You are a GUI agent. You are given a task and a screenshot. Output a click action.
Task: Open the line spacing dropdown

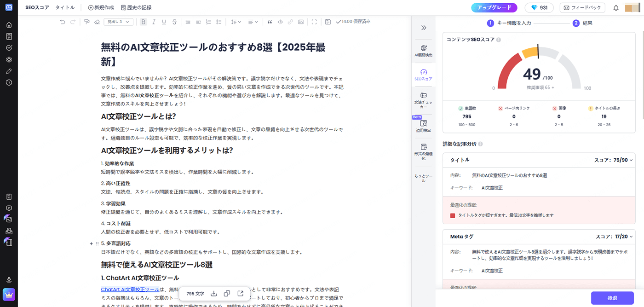(x=236, y=22)
